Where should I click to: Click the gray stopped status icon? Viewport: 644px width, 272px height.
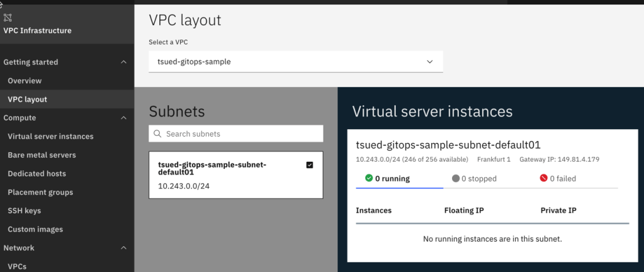click(456, 178)
